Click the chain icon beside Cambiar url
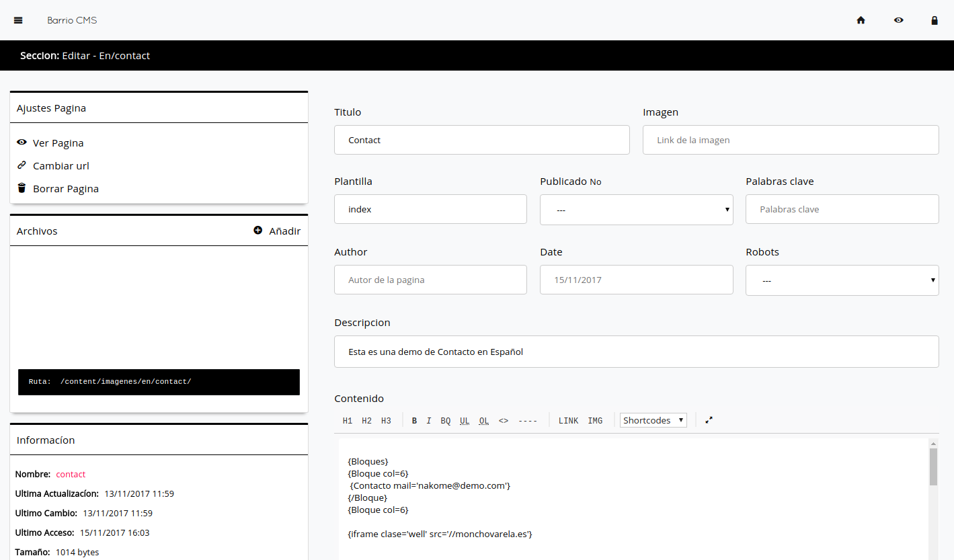The height and width of the screenshot is (560, 954). coord(22,165)
